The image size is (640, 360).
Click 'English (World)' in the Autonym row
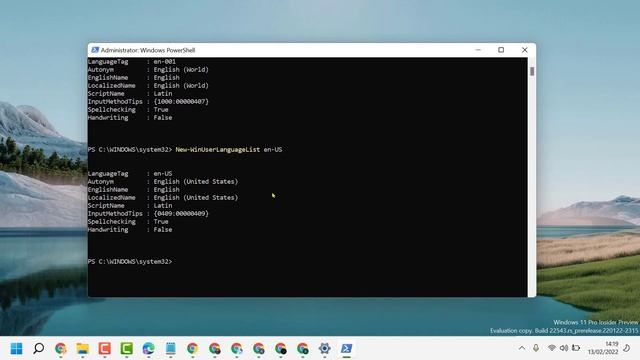click(x=181, y=70)
